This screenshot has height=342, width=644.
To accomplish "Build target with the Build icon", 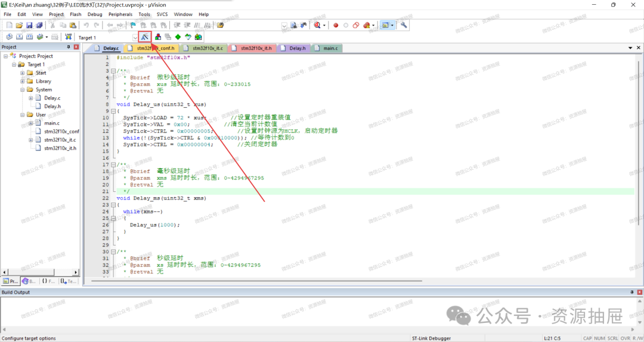I will click(19, 37).
